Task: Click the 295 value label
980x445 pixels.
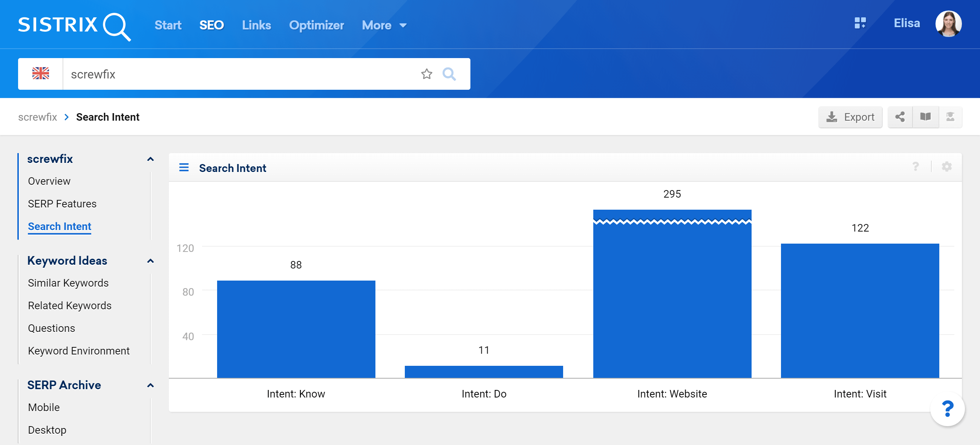Action: 672,194
